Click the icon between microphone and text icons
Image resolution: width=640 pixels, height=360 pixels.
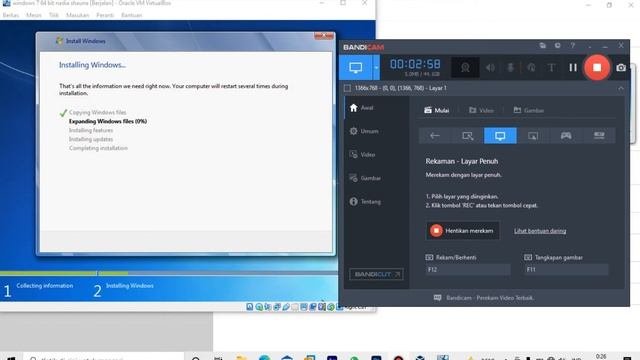pyautogui.click(x=531, y=68)
